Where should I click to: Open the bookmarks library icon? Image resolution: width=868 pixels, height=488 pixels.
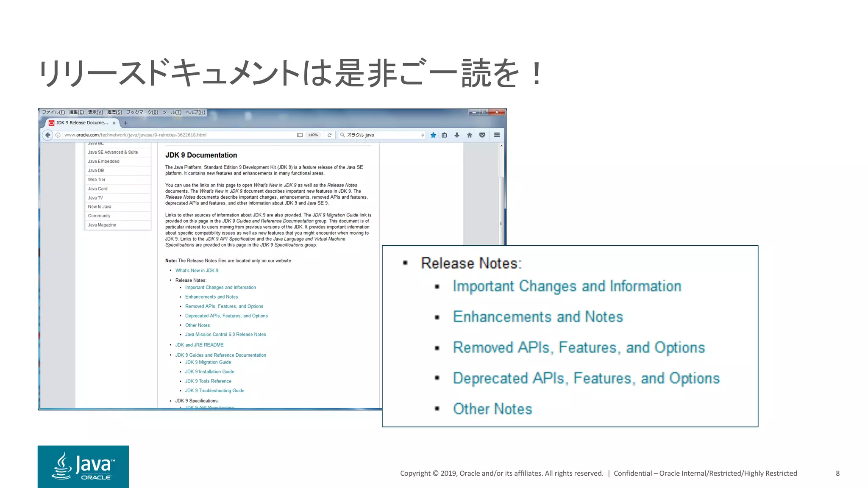(x=444, y=135)
